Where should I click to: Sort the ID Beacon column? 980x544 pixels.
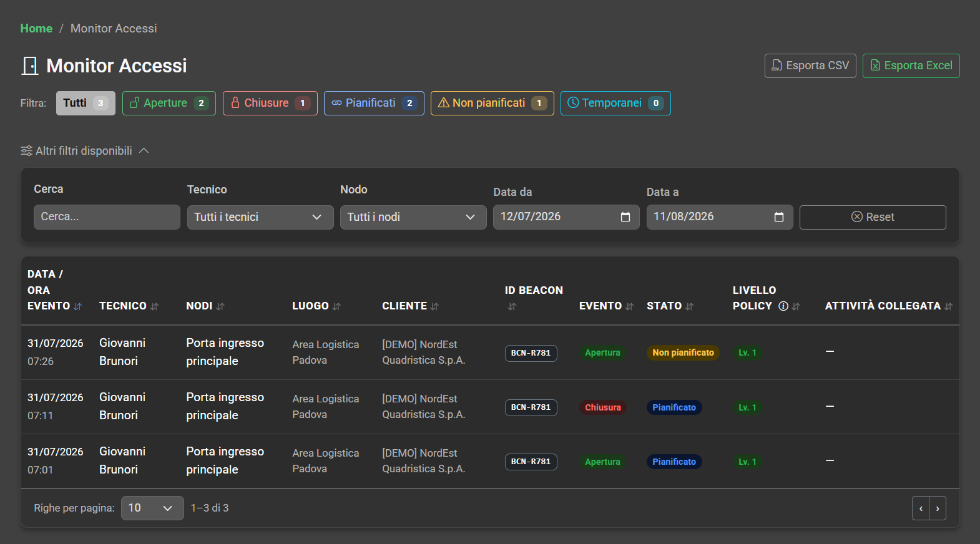[512, 306]
